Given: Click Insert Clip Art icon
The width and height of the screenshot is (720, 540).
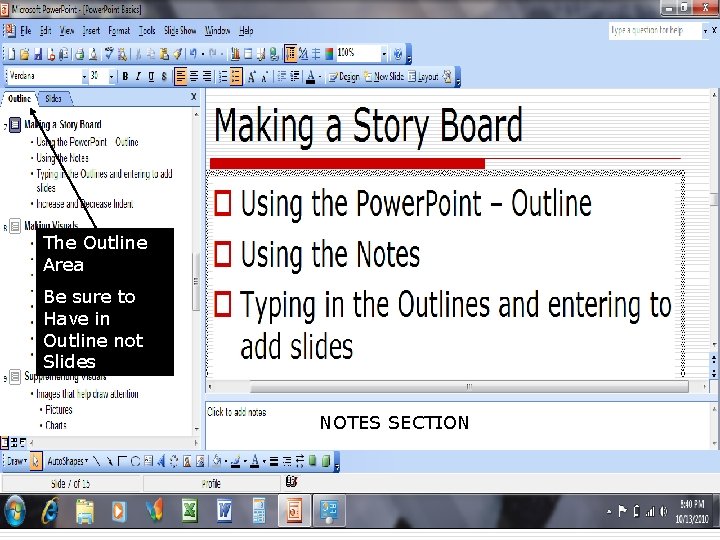Looking at the screenshot, I should point(187,461).
